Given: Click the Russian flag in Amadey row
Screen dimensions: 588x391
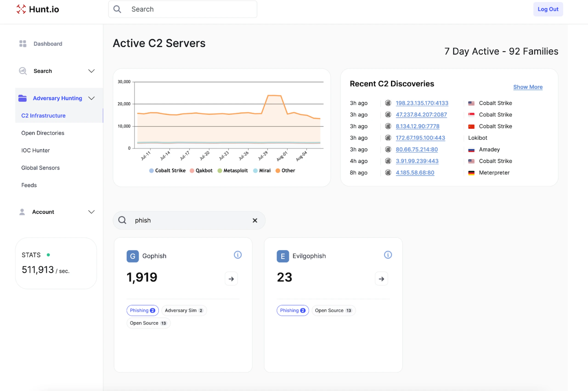Looking at the screenshot, I should (x=471, y=150).
